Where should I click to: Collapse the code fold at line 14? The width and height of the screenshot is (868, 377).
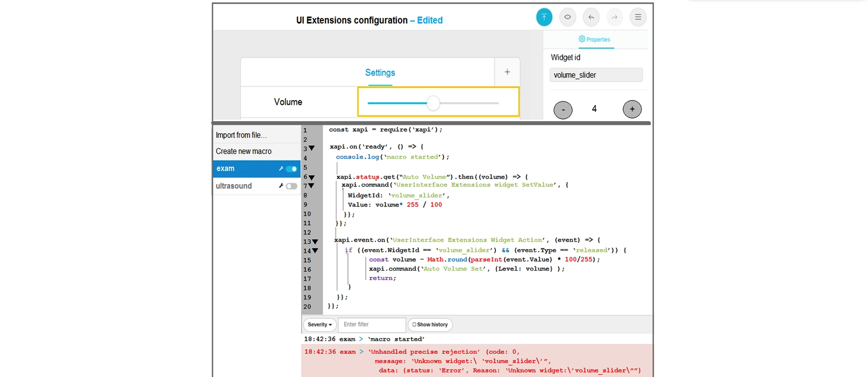pos(315,251)
